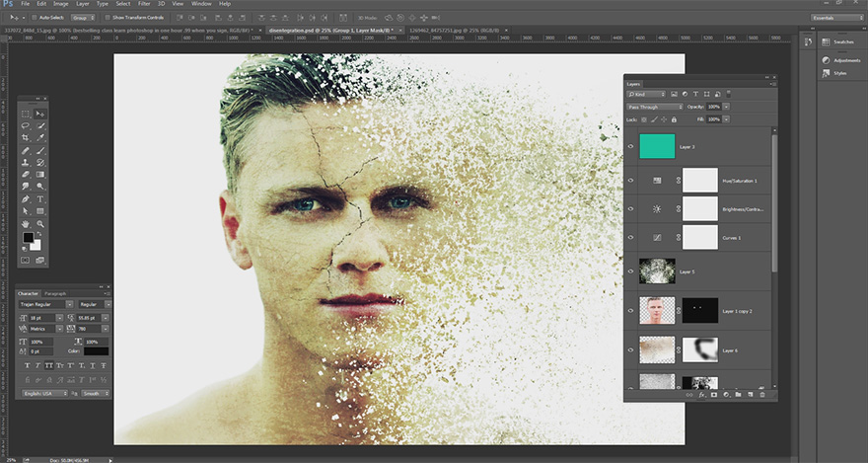
Task: Switch to the Paragraph tab
Action: (x=55, y=293)
